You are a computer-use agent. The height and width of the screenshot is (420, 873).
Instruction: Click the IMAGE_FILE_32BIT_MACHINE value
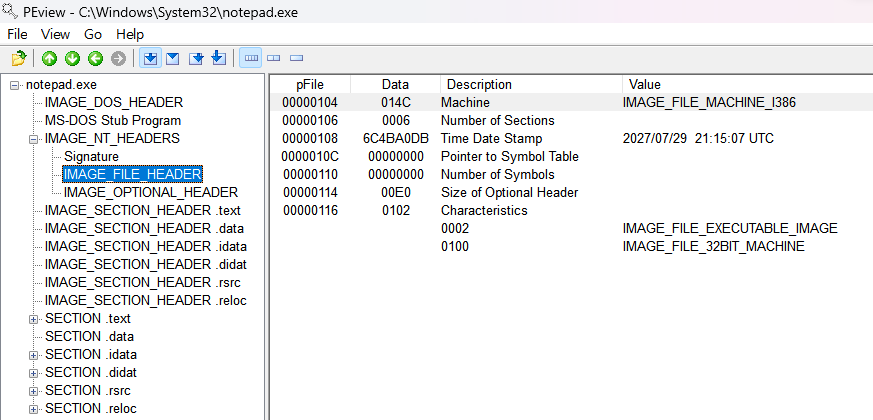coord(713,246)
